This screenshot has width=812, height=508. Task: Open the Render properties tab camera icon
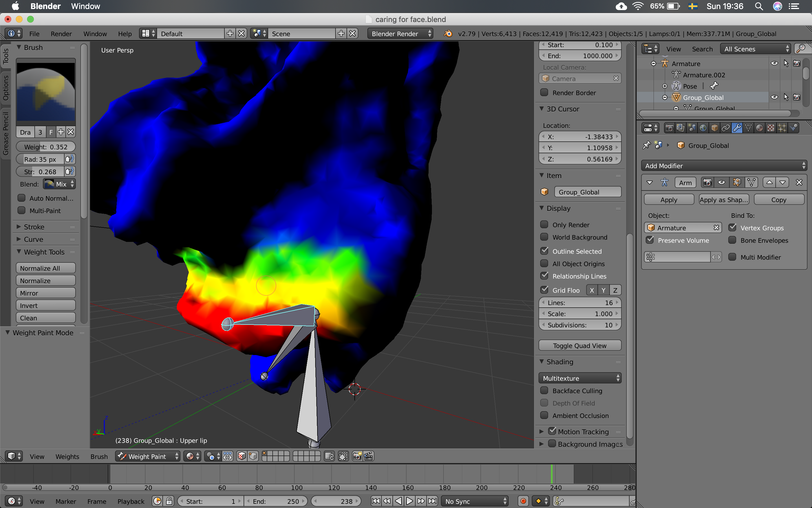[x=669, y=128]
